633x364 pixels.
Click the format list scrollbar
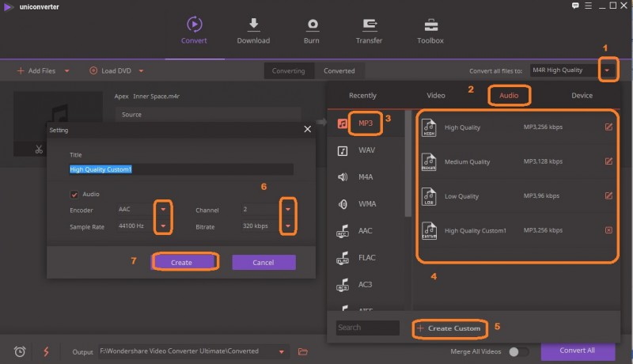coord(407,164)
